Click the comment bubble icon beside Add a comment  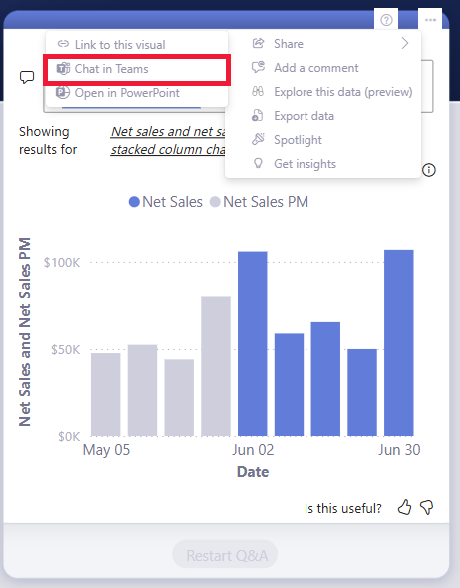point(258,68)
